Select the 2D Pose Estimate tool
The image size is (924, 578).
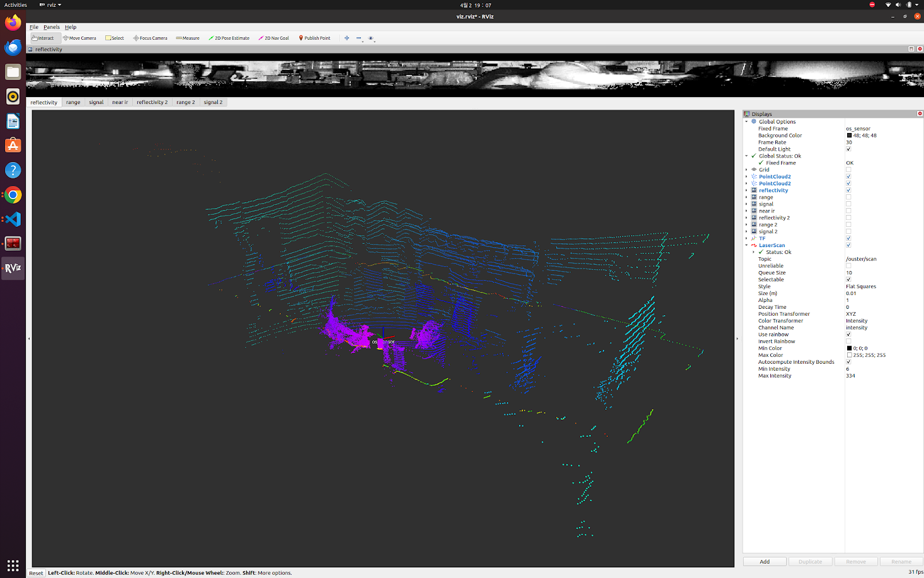coord(229,38)
